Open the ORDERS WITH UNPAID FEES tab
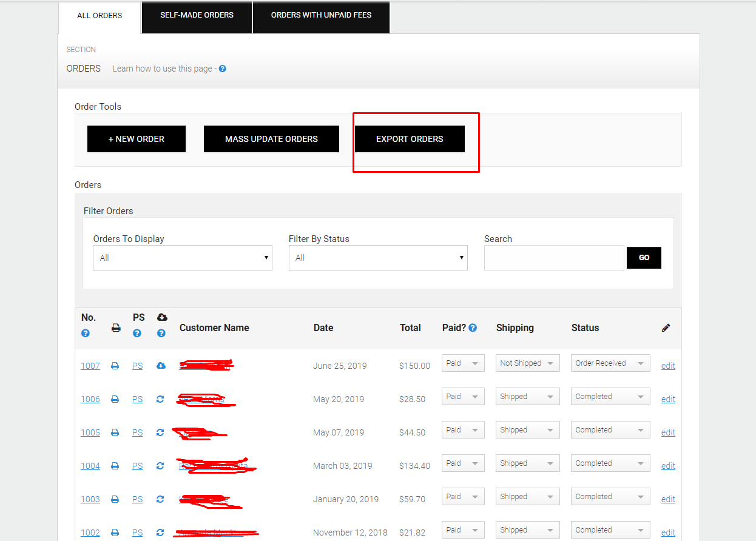 pyautogui.click(x=321, y=15)
